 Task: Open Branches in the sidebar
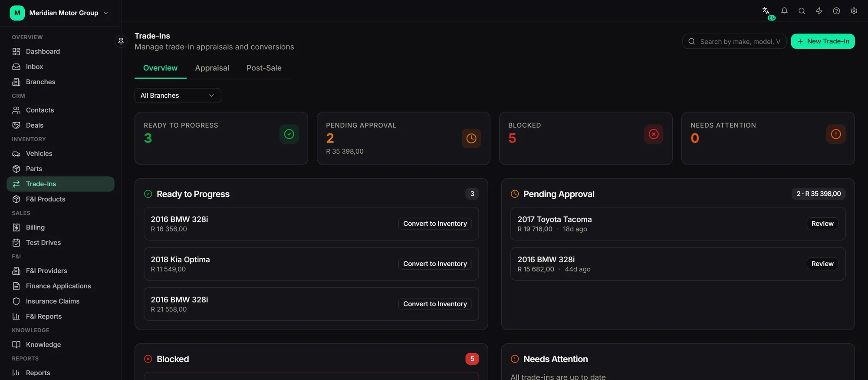[60, 82]
